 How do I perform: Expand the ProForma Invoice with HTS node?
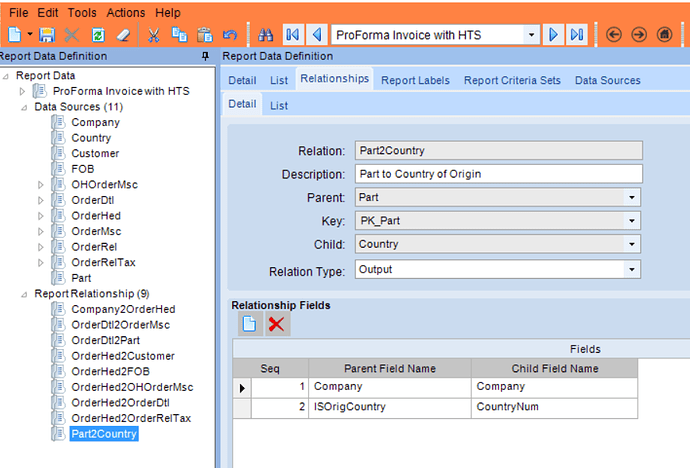click(x=22, y=91)
